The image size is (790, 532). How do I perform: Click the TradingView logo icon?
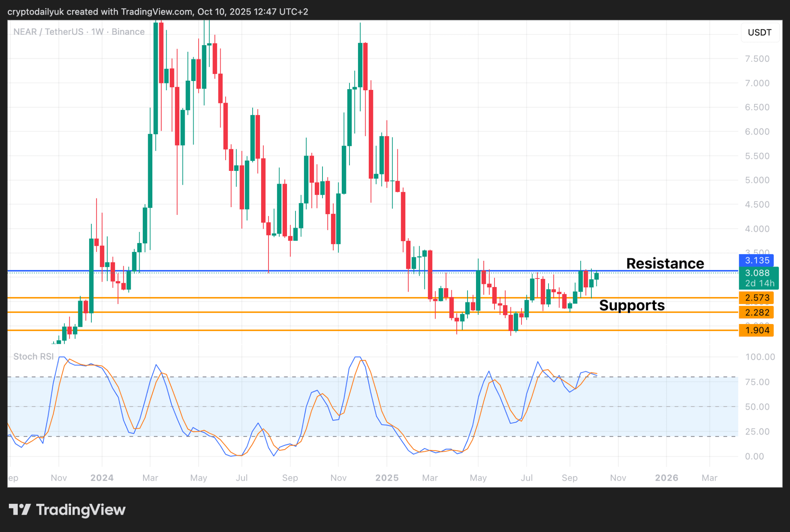[x=19, y=510]
